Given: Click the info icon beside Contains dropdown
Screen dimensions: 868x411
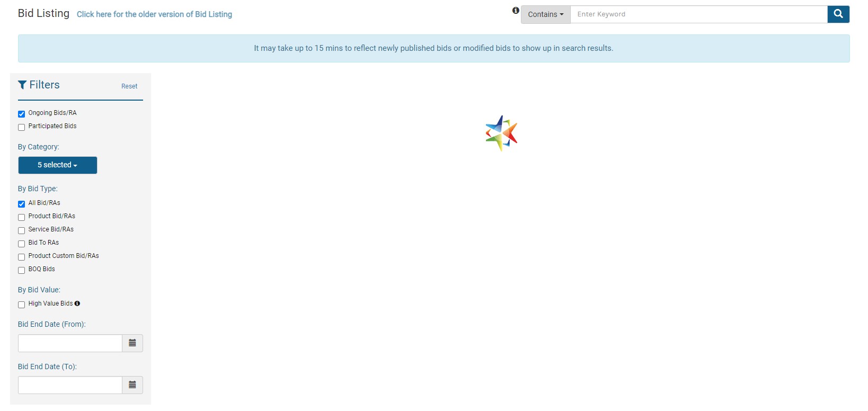Looking at the screenshot, I should click(516, 11).
